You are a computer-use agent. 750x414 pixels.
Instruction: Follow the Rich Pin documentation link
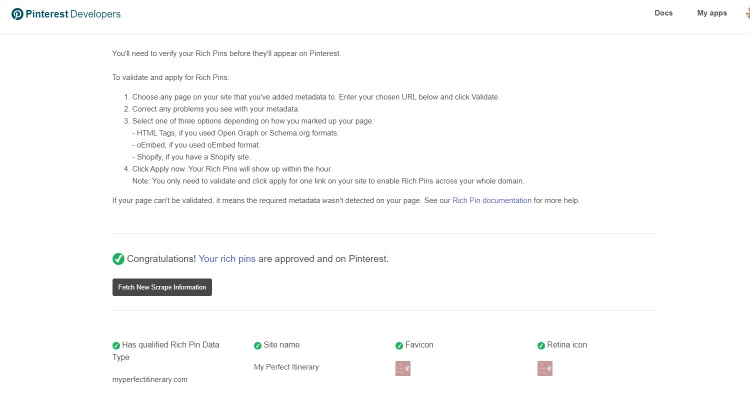pos(492,200)
